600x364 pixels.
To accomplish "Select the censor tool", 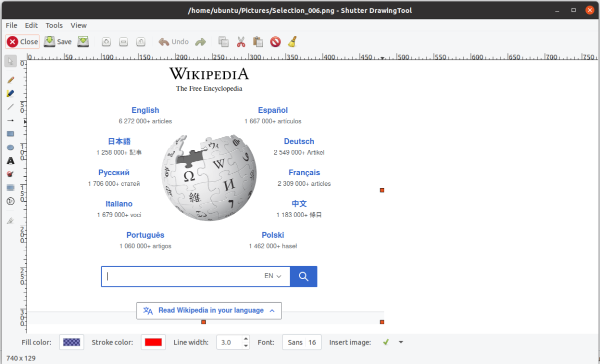I will click(x=10, y=174).
